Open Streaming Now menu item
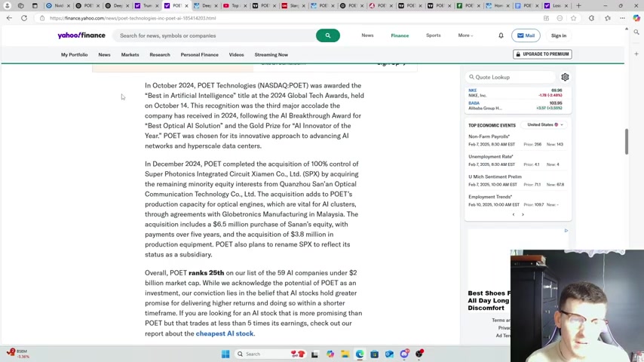Screen dimensions: 644x362 point(271,54)
